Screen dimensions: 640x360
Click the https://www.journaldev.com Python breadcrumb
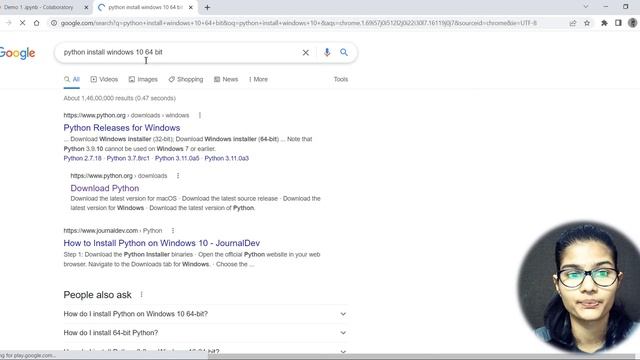click(113, 231)
